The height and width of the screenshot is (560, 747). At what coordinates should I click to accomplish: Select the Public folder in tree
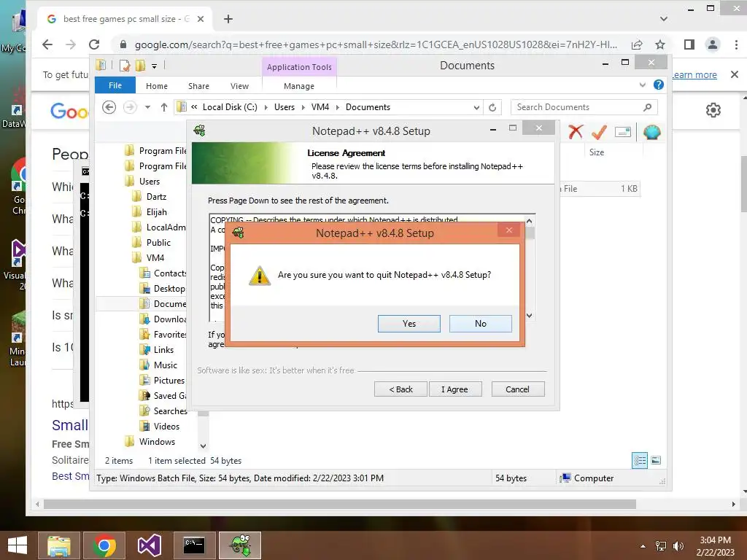(158, 242)
